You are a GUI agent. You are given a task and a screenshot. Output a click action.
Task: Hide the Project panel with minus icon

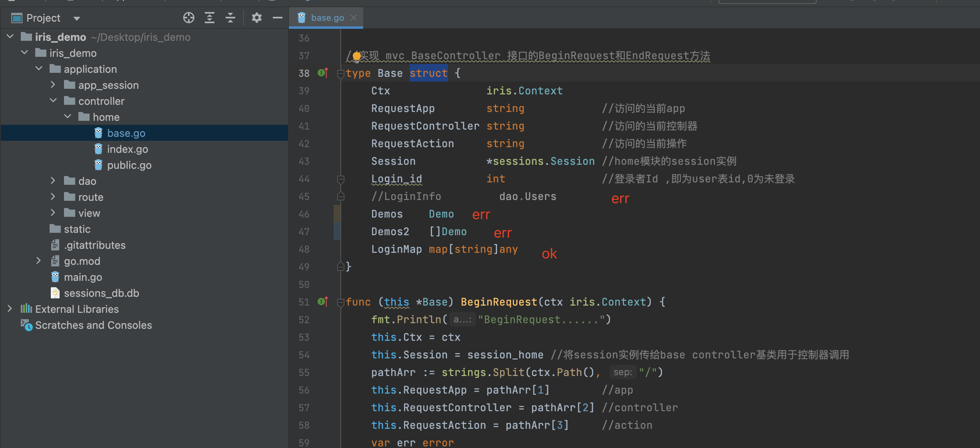(278, 18)
